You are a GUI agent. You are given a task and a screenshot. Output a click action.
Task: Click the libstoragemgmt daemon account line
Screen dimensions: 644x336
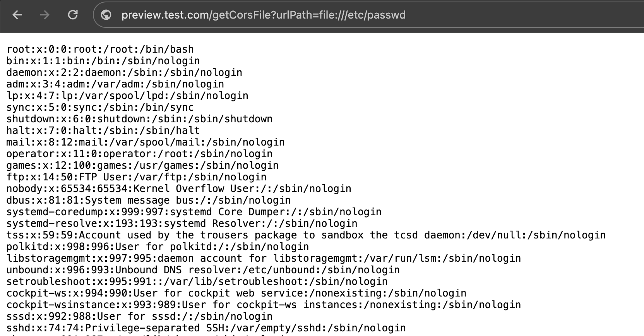coord(263,259)
